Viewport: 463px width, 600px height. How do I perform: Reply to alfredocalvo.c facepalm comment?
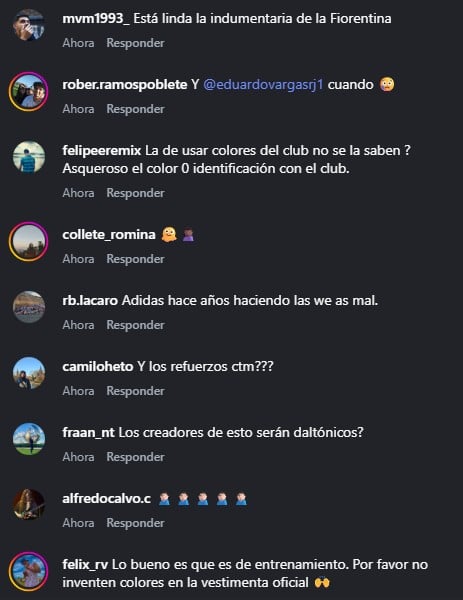click(x=135, y=523)
